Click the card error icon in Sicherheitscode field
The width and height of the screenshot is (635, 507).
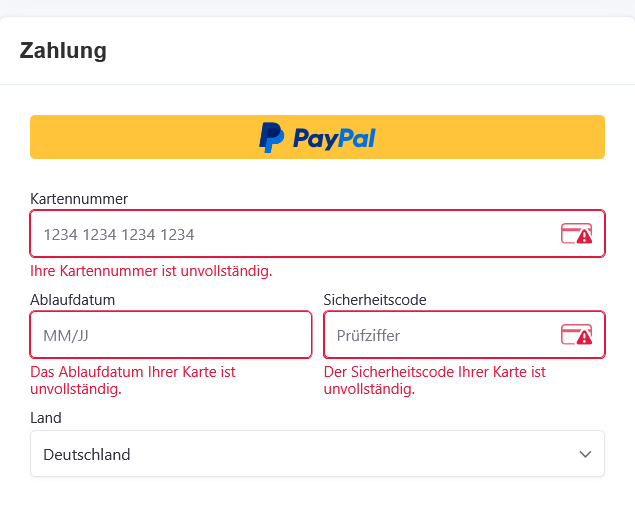576,335
